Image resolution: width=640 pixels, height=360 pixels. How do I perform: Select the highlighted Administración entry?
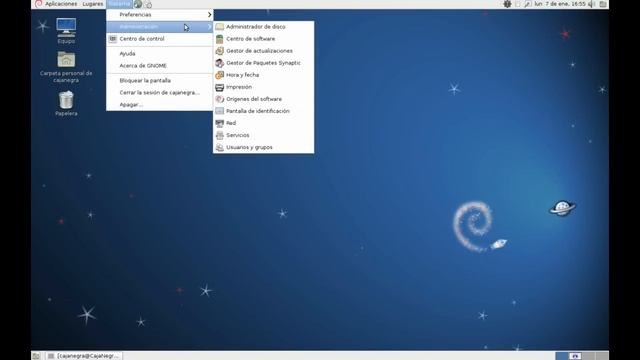pos(160,27)
